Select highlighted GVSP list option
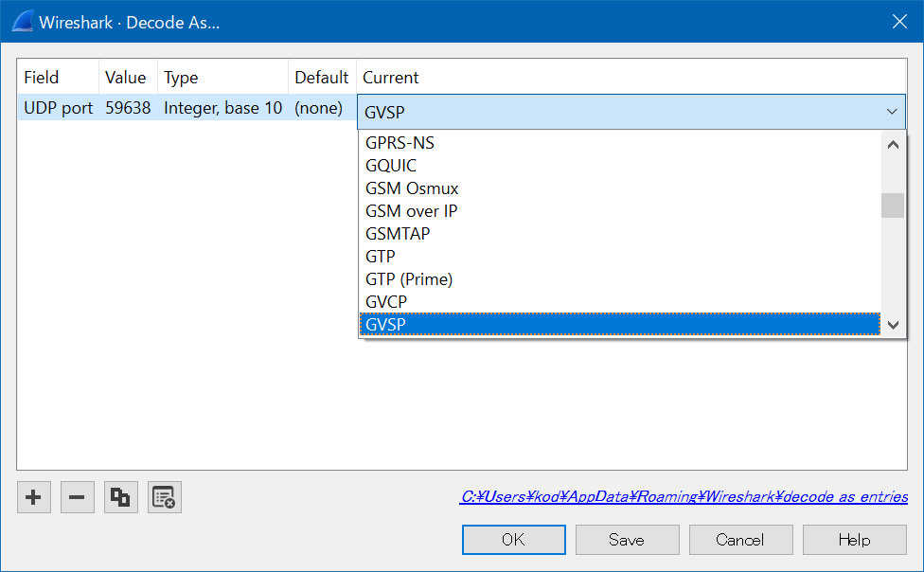The image size is (924, 572). pos(620,324)
